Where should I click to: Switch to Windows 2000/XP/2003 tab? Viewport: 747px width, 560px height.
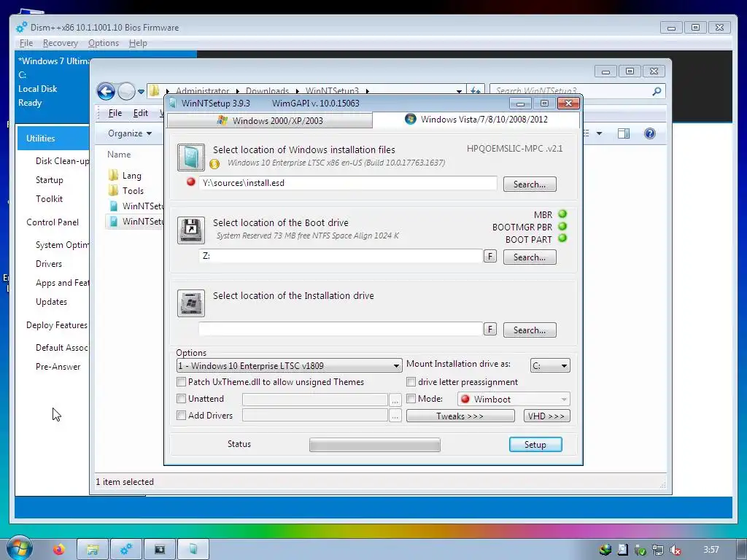[270, 120]
